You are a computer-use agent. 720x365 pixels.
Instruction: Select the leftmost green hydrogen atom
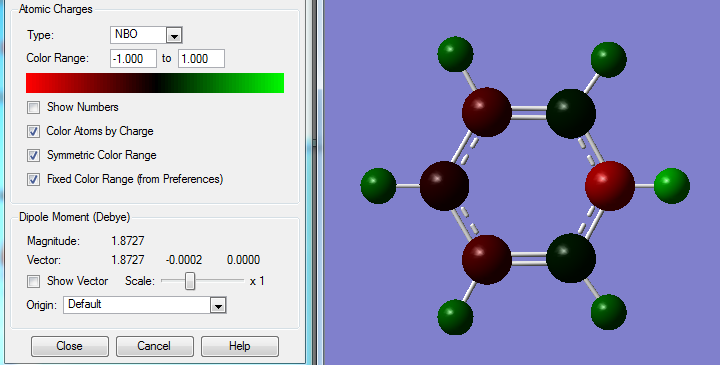(378, 186)
